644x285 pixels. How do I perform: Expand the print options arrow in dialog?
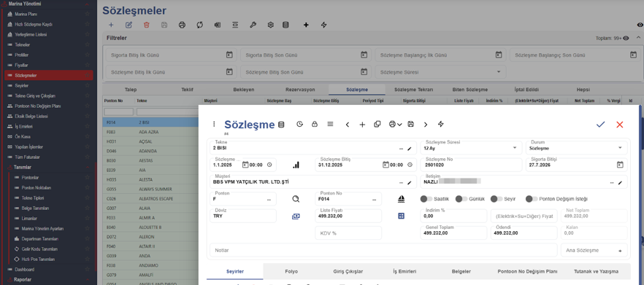(399, 125)
